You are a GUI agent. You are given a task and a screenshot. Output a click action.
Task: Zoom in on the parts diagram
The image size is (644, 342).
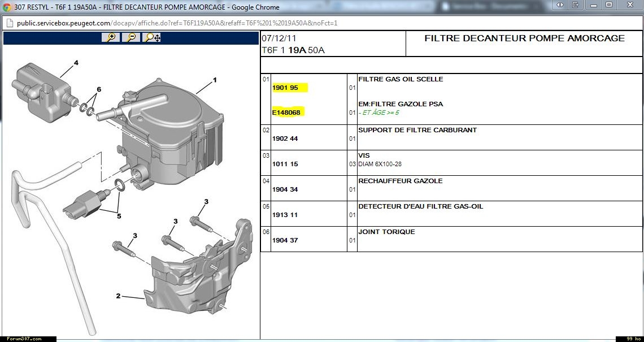[x=111, y=37]
